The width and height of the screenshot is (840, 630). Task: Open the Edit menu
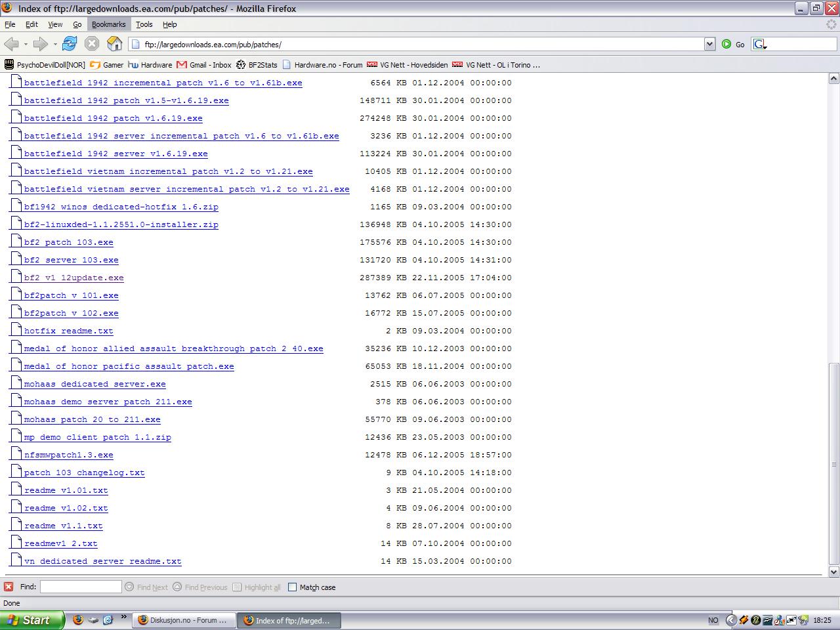pos(31,24)
